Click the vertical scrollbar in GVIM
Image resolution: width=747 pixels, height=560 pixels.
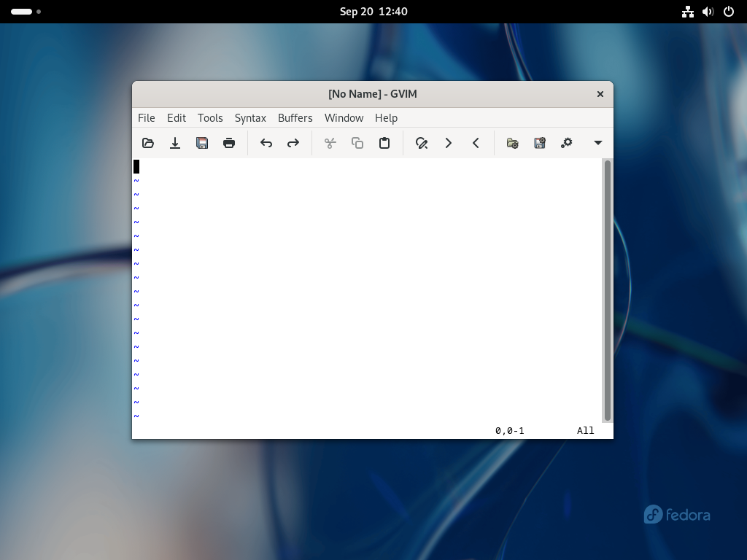[x=608, y=290]
